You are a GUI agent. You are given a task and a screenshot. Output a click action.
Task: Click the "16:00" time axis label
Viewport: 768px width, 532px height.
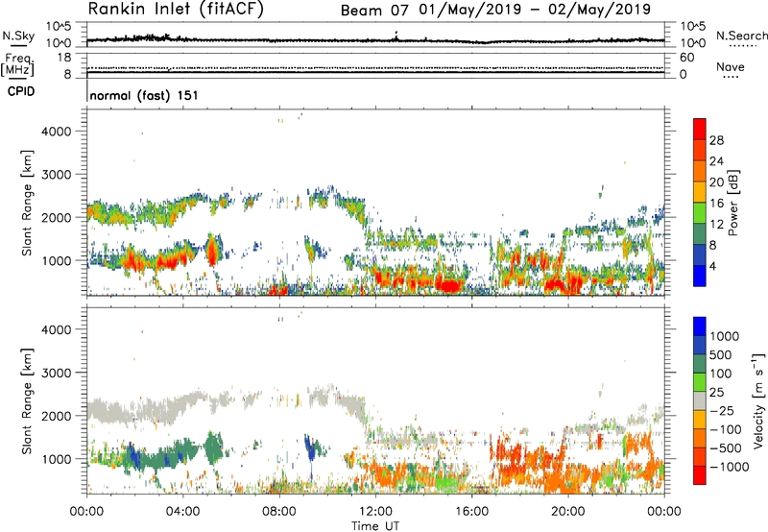pos(471,512)
